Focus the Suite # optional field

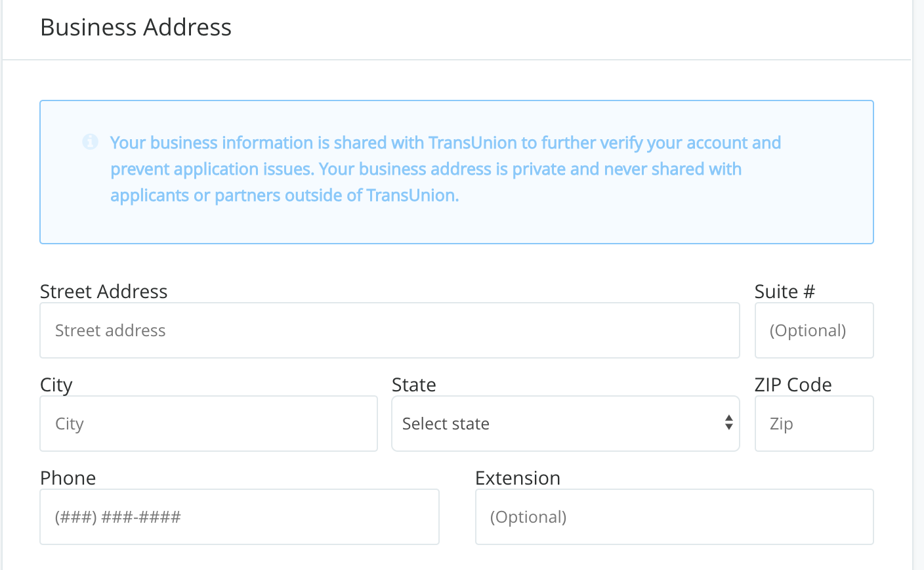click(x=814, y=330)
